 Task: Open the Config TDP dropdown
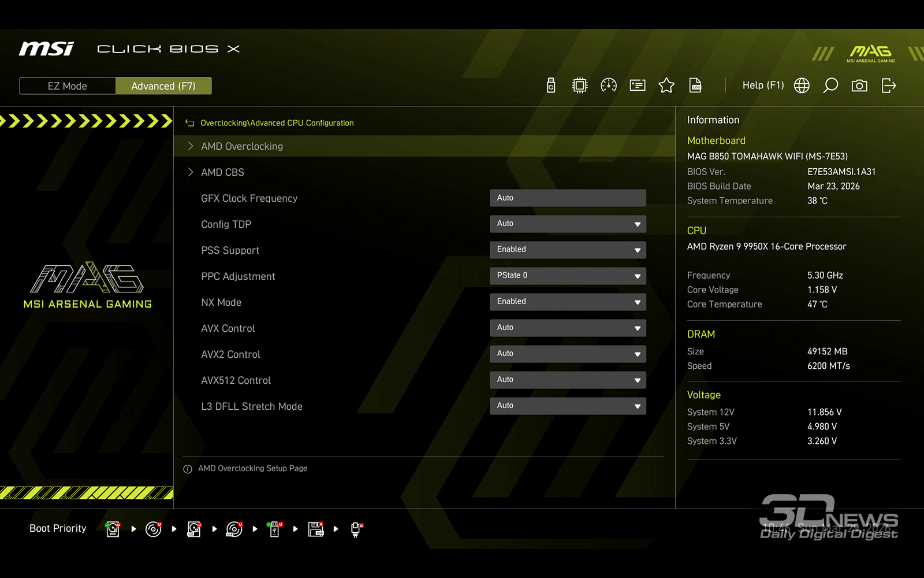[x=568, y=224]
